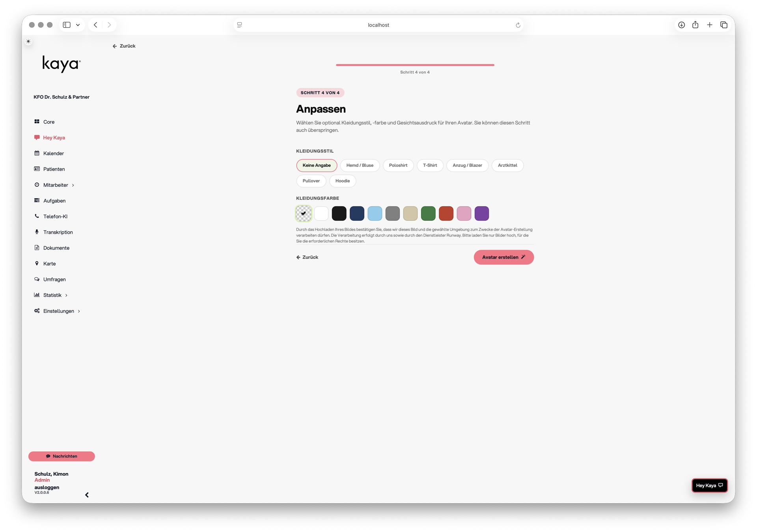Click the Transkription microphone icon
Image resolution: width=757 pixels, height=532 pixels.
pyautogui.click(x=37, y=232)
